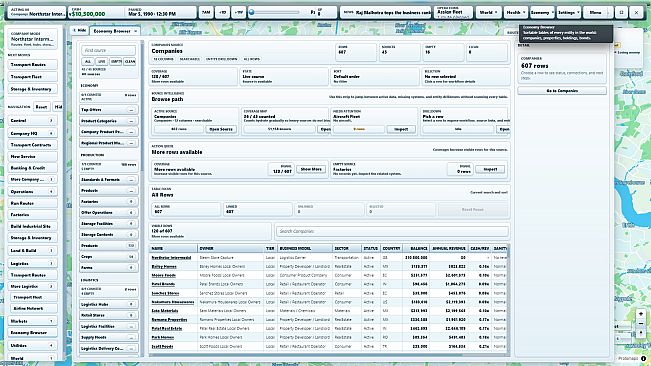This screenshot has height=366, width=651.
Task: Open the Menu button in top bar
Action: 595,12
